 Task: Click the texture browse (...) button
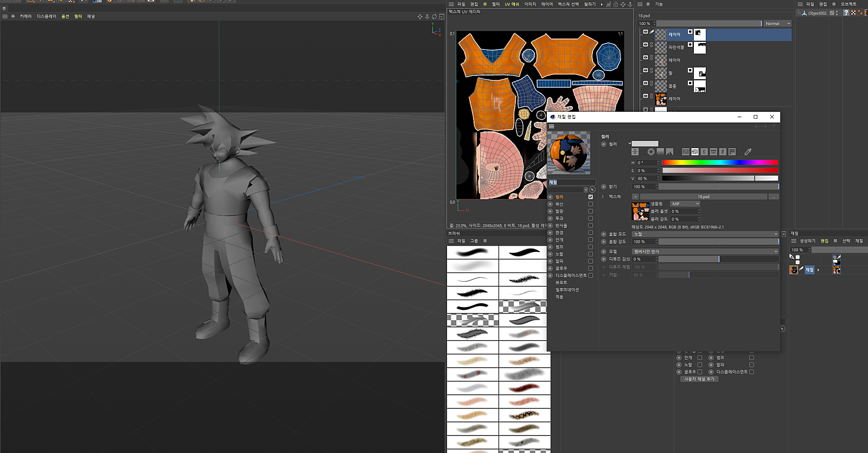[x=774, y=196]
